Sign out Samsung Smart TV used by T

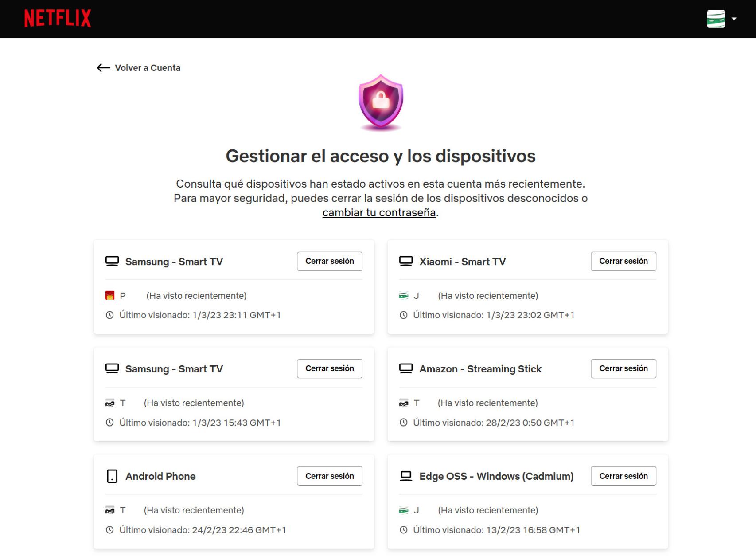point(330,368)
